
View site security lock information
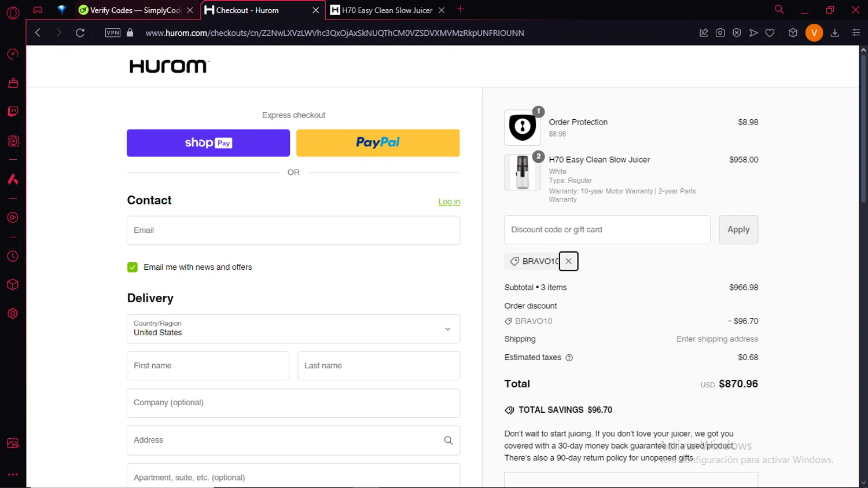[x=130, y=33]
